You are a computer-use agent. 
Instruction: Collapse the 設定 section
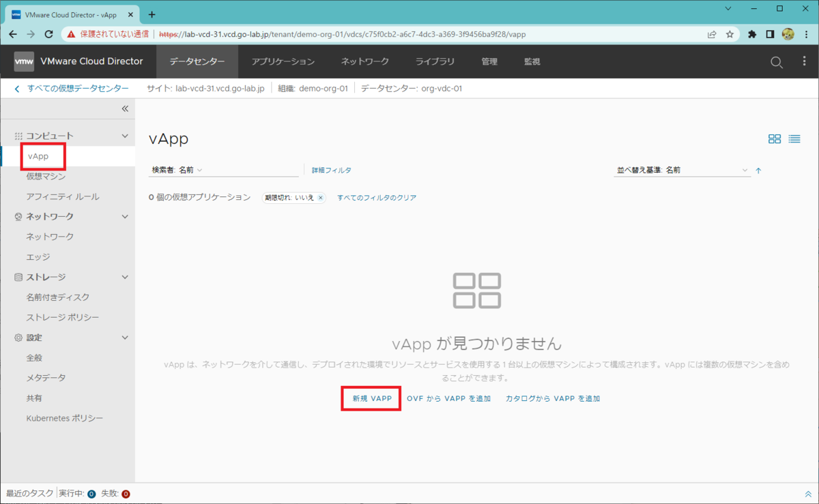pos(124,338)
